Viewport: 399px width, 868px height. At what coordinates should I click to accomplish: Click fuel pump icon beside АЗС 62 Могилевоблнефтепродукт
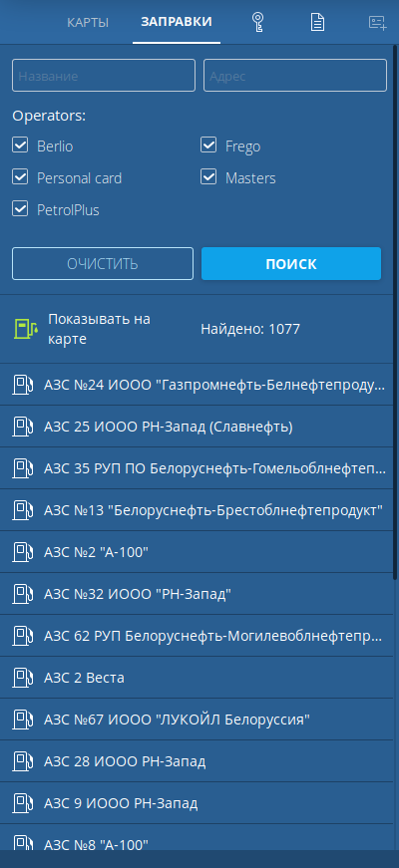pyautogui.click(x=23, y=636)
